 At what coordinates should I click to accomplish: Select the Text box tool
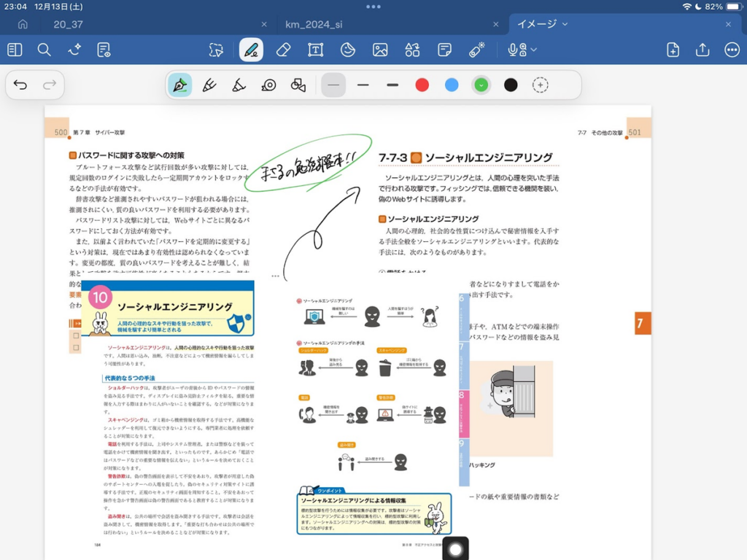(x=315, y=50)
